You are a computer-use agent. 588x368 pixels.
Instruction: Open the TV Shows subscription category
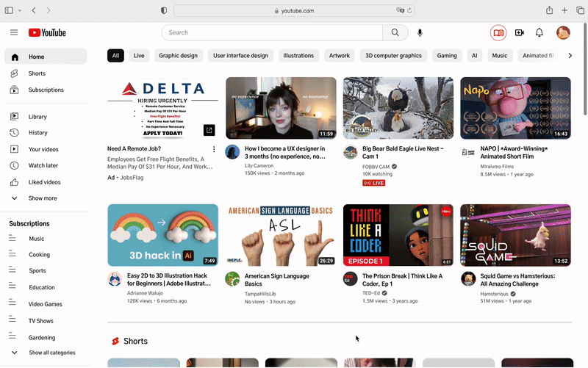(41, 321)
